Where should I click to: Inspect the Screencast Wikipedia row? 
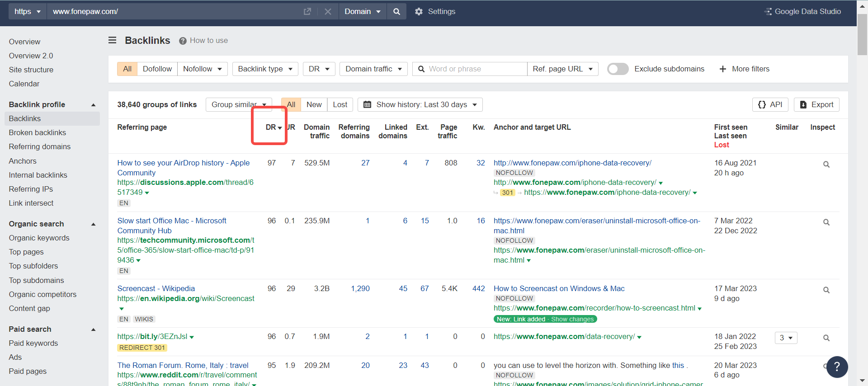pos(826,290)
